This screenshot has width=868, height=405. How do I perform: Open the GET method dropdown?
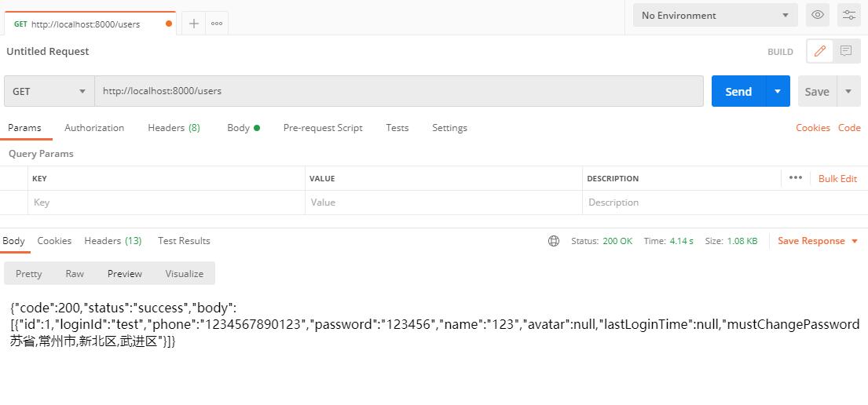tap(49, 91)
